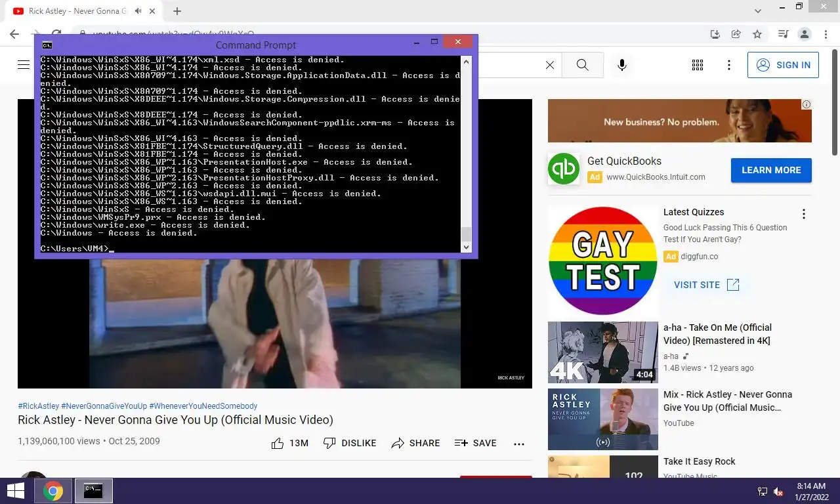Click the a-ha channel name

tap(669, 356)
